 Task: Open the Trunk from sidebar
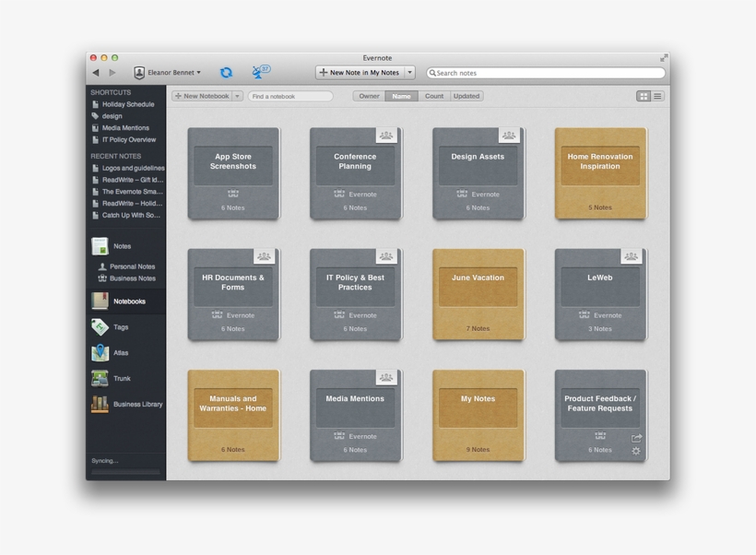(x=118, y=378)
